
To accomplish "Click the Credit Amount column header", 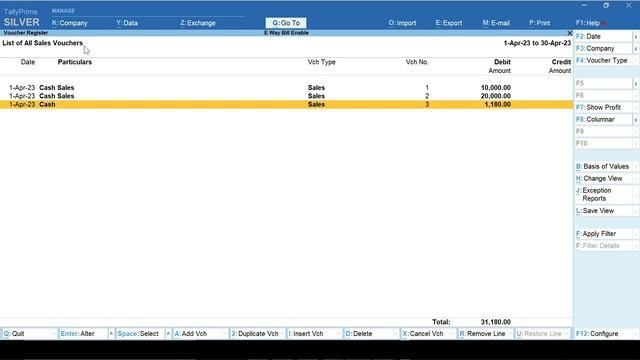I will tap(560, 66).
